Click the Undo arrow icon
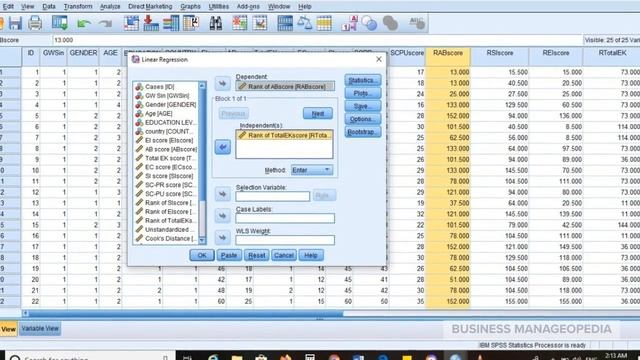The image size is (640, 360). click(x=84, y=24)
